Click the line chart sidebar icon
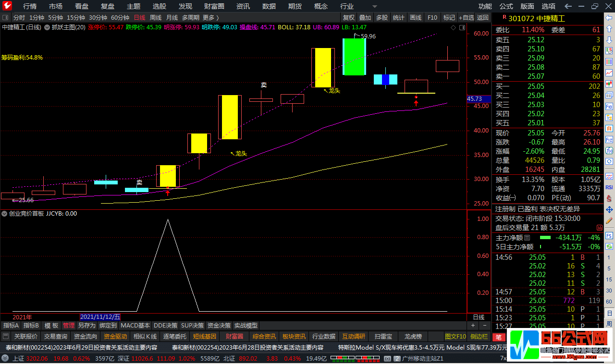This screenshot has width=615, height=364. 609,73
